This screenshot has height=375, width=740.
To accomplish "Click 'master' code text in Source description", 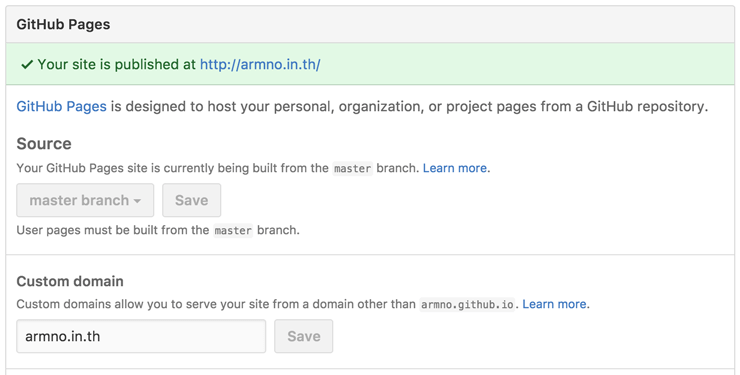I will pos(353,168).
